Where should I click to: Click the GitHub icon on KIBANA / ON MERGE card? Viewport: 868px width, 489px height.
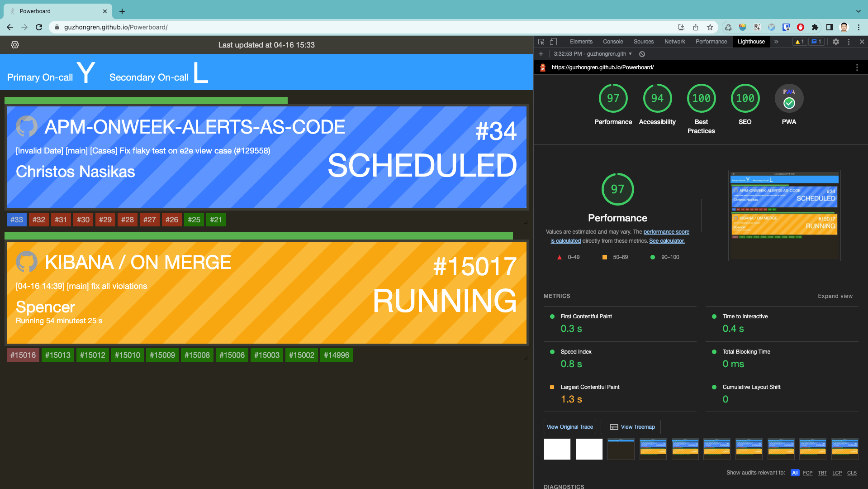(x=27, y=262)
